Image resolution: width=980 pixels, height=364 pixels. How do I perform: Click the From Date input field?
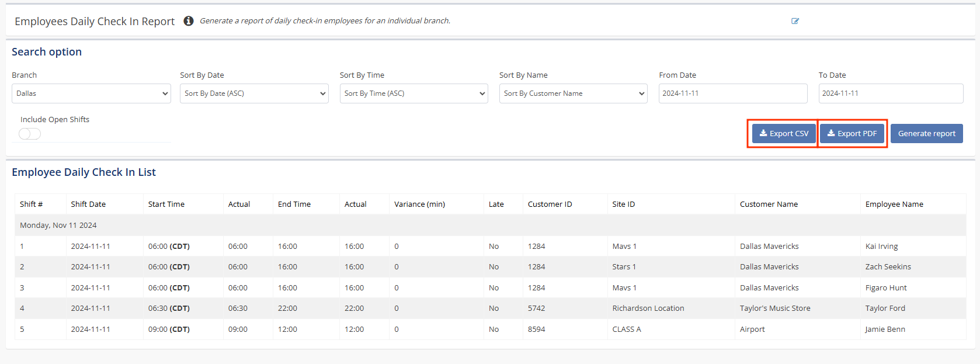732,93
